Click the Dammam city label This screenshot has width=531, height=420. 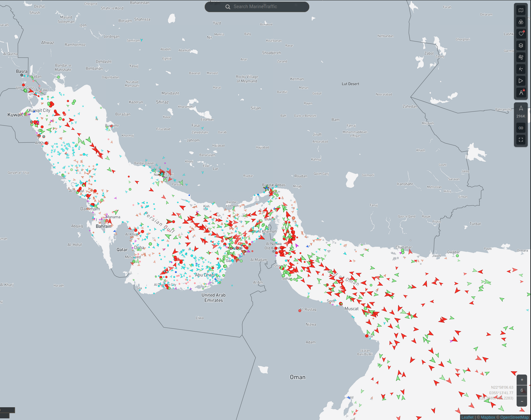pyautogui.click(x=90, y=209)
